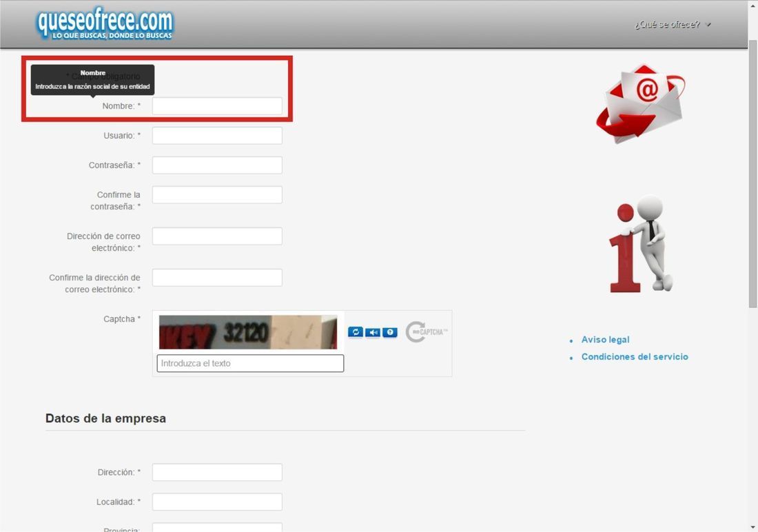Click the page vertical scrollbar thumb

(752, 174)
